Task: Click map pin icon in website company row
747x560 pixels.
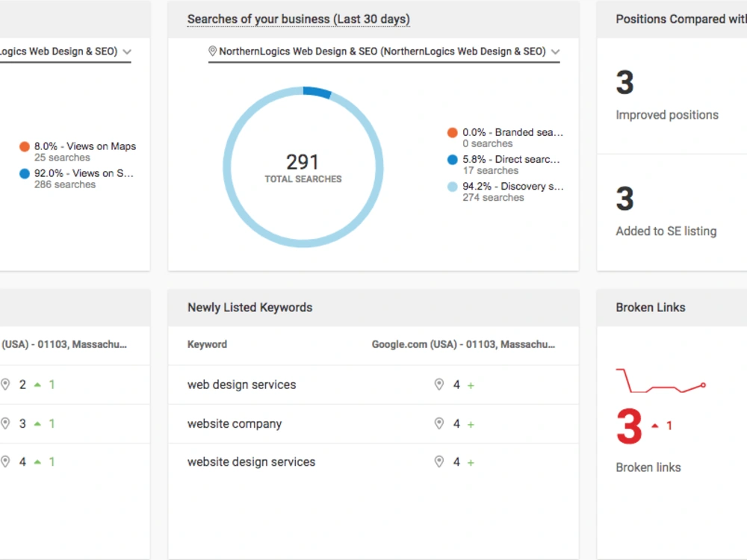Action: click(x=438, y=423)
